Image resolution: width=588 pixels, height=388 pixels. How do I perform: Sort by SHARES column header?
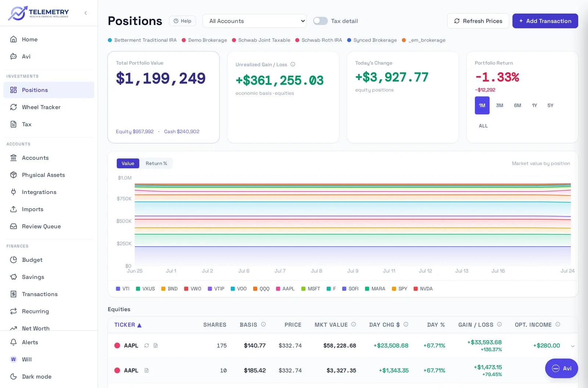pos(215,325)
